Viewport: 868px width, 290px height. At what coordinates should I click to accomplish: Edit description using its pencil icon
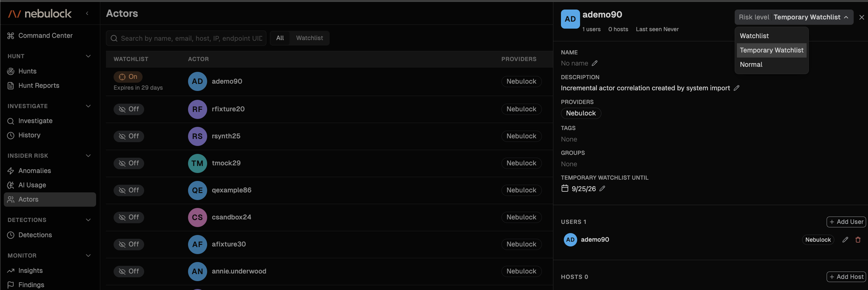click(737, 88)
